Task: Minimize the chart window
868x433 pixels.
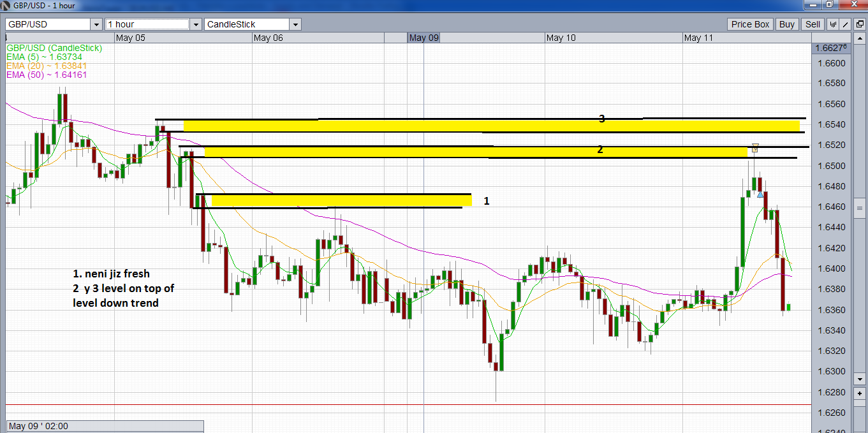Action: [x=813, y=5]
